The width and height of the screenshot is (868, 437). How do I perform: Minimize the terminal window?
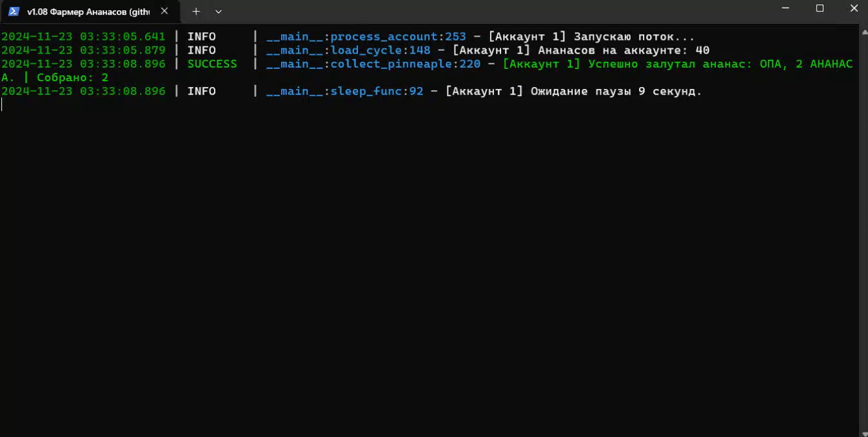coord(785,8)
